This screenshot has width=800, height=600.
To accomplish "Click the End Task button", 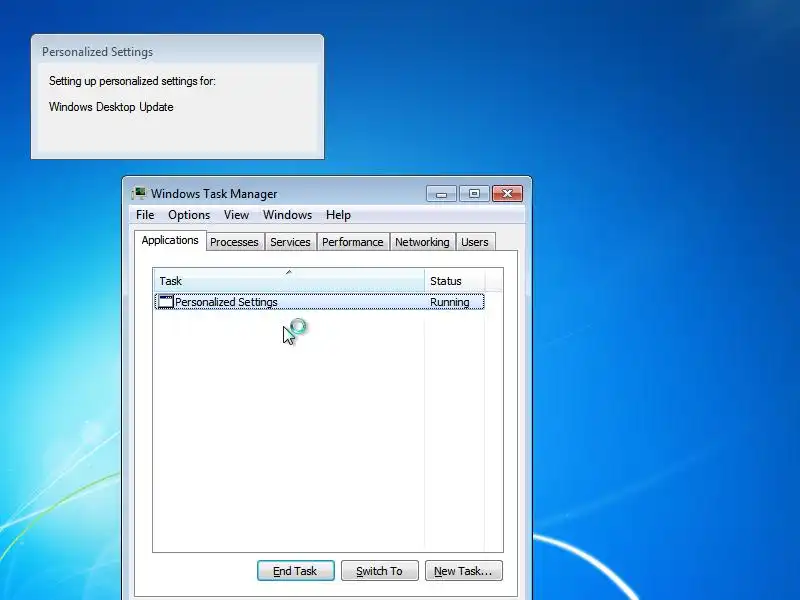I will point(295,571).
